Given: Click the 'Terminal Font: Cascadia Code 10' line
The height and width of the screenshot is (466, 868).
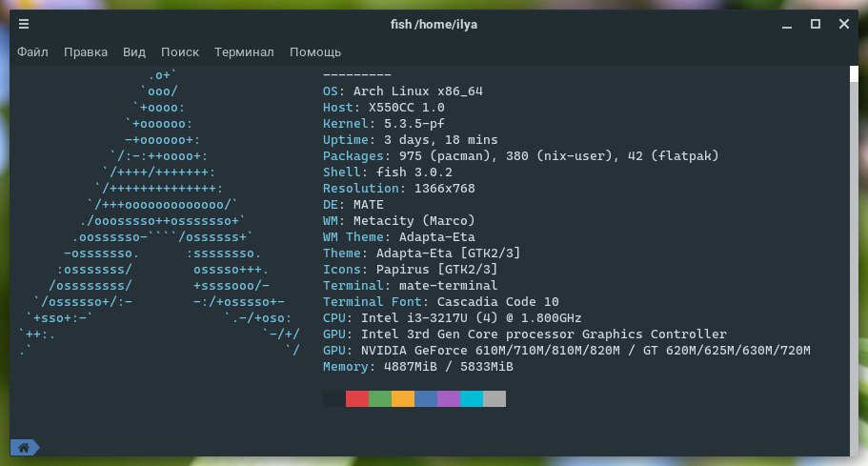Looking at the screenshot, I should pos(440,302).
